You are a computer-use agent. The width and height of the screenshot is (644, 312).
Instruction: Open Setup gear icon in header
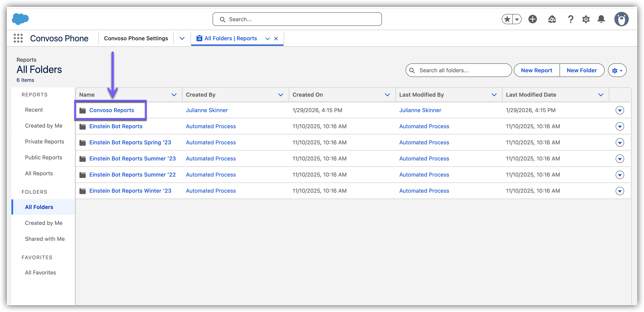pyautogui.click(x=586, y=19)
